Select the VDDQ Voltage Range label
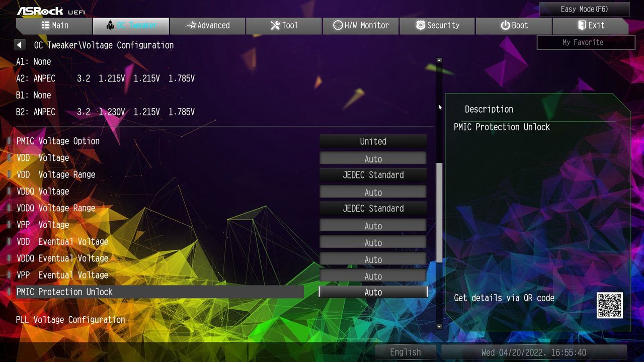The image size is (644, 362). (56, 208)
